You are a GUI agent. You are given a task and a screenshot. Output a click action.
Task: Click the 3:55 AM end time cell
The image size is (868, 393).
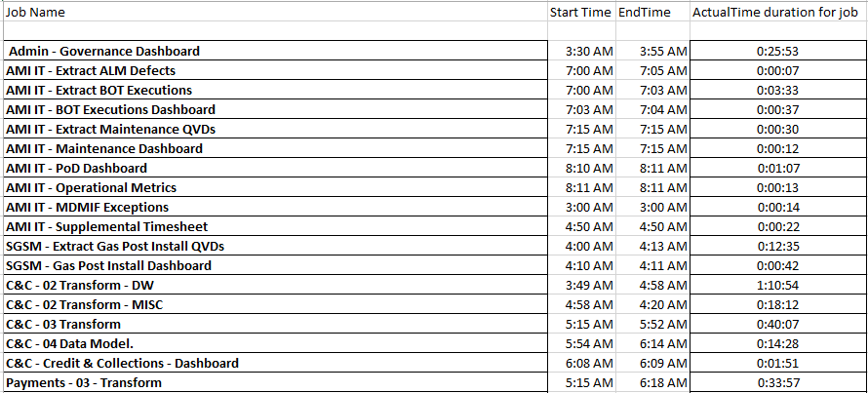pos(664,51)
